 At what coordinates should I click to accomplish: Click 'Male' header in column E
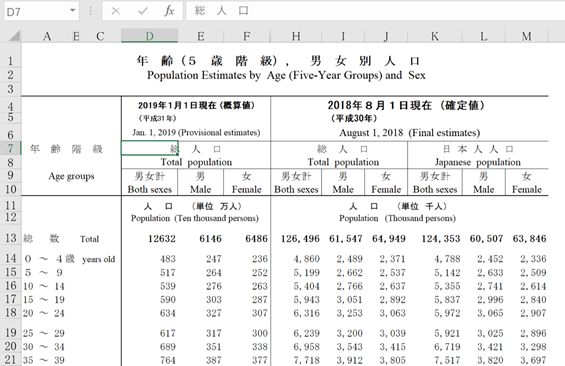(x=201, y=189)
